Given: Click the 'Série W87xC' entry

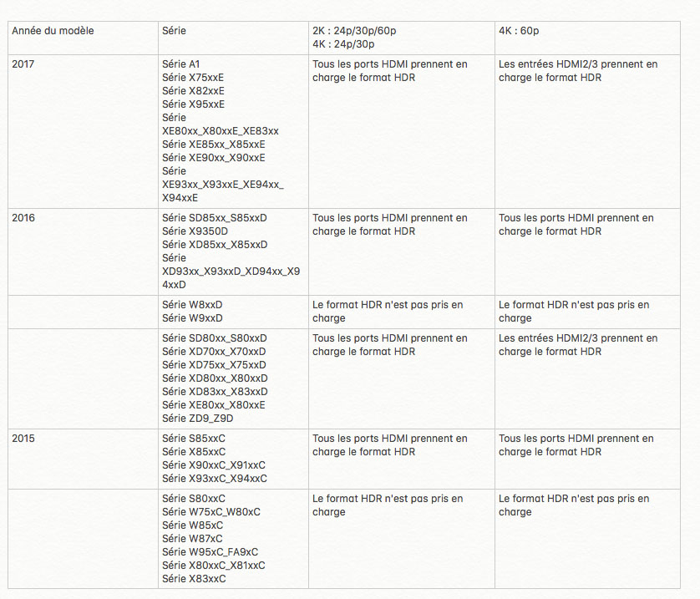Looking at the screenshot, I should coord(192,539).
